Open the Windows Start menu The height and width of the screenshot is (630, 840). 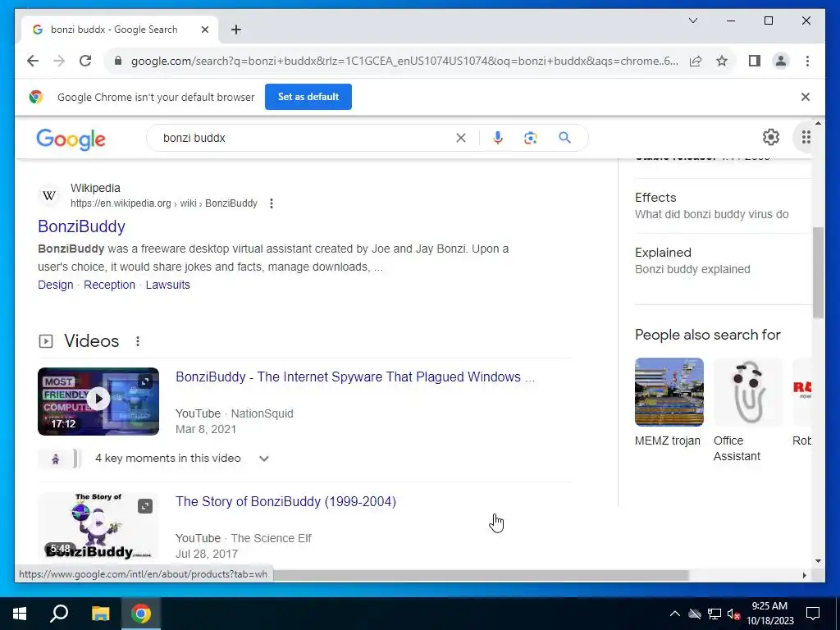(x=20, y=614)
